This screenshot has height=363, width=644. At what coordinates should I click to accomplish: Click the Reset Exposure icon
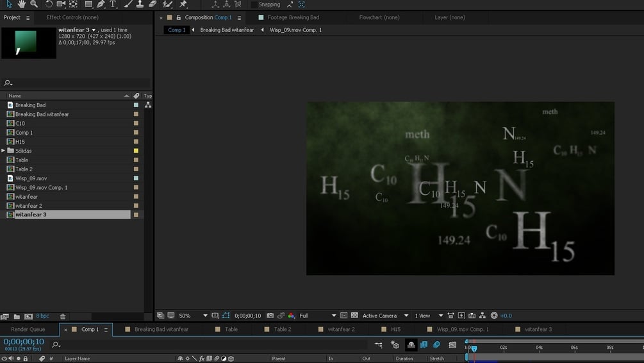click(x=494, y=316)
